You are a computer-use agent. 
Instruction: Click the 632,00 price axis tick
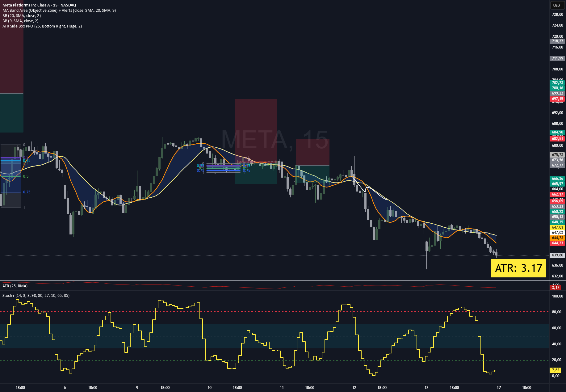[x=557, y=276]
